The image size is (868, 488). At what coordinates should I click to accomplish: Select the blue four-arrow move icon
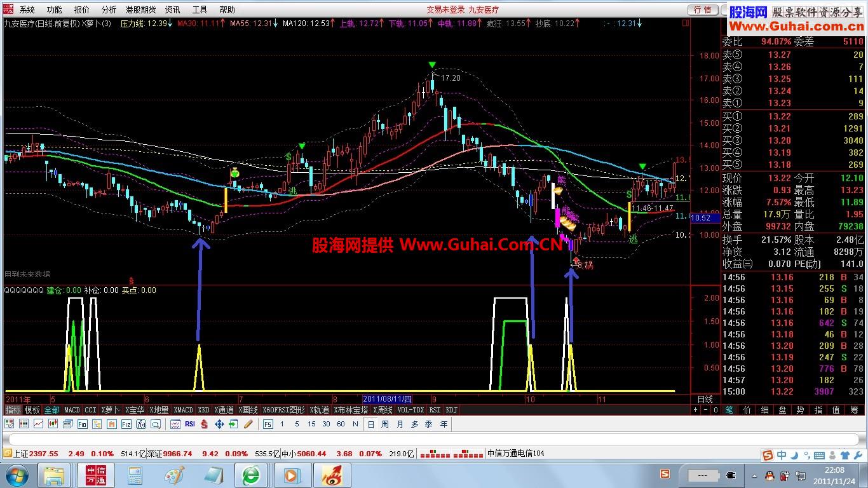point(219,424)
